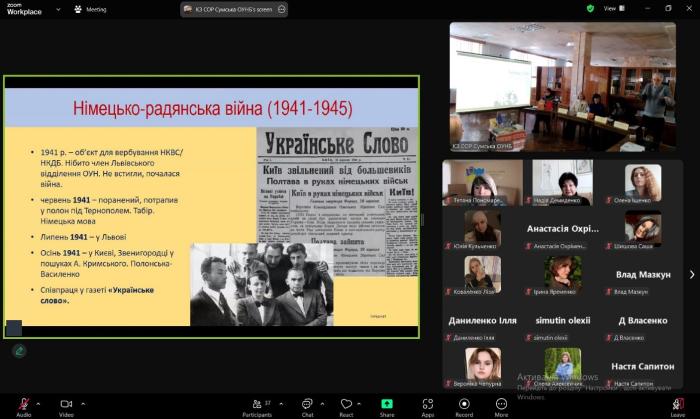Screen dimensions: 700x419
Task: Open screen share options (three-dot) in top bar
Action: click(x=282, y=9)
